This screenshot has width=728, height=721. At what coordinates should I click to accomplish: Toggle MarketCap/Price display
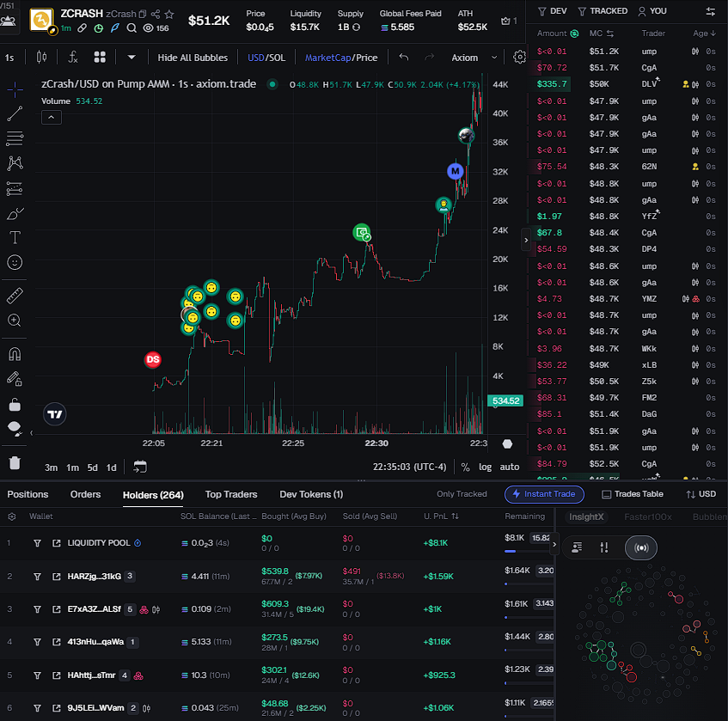[340, 58]
